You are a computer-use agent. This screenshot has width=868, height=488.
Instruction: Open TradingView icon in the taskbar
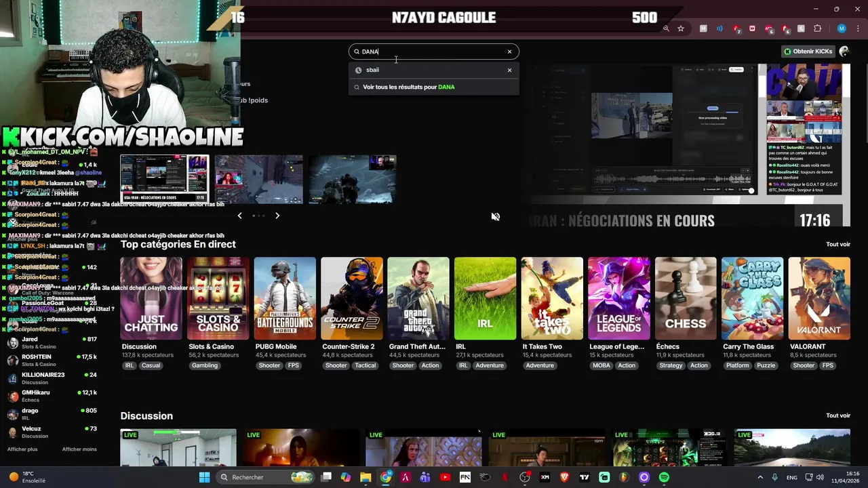click(584, 477)
